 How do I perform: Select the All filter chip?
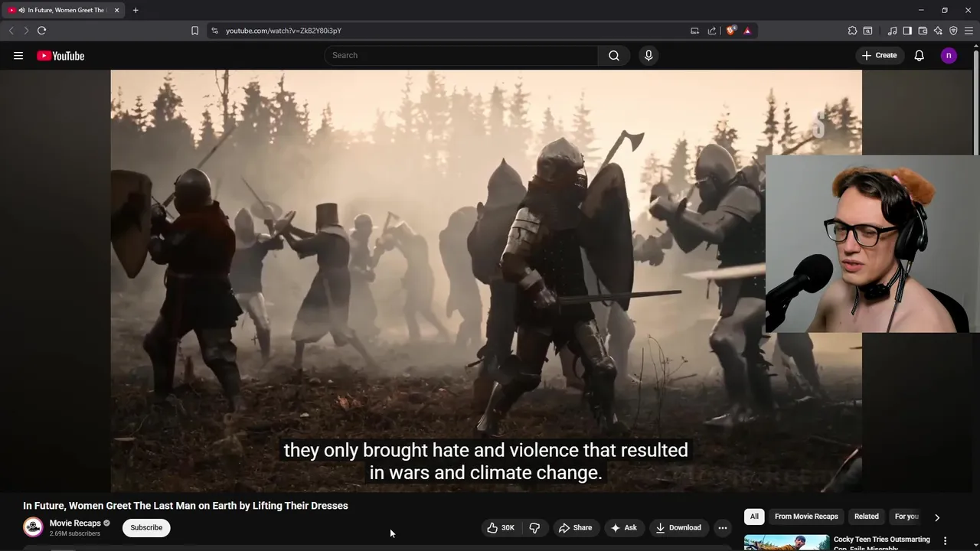point(754,517)
